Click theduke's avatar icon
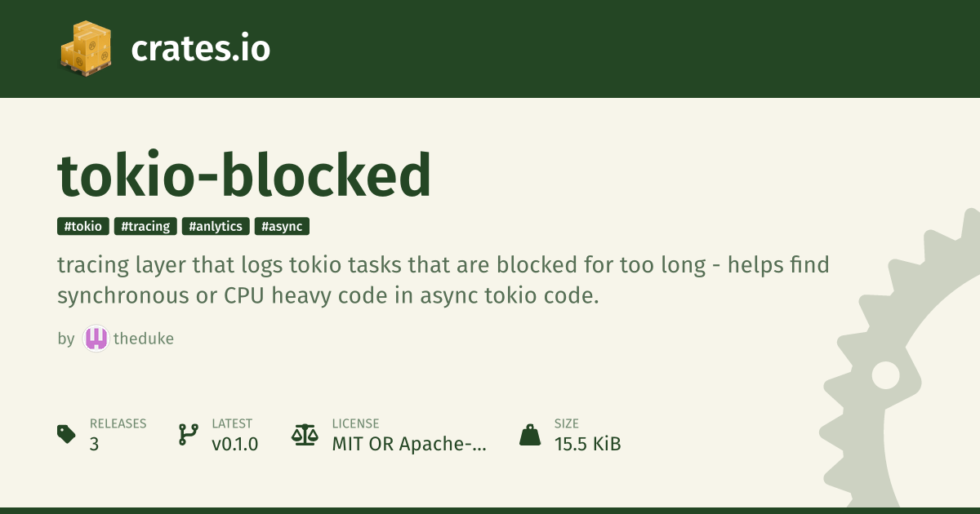The width and height of the screenshot is (980, 514). pyautogui.click(x=96, y=339)
